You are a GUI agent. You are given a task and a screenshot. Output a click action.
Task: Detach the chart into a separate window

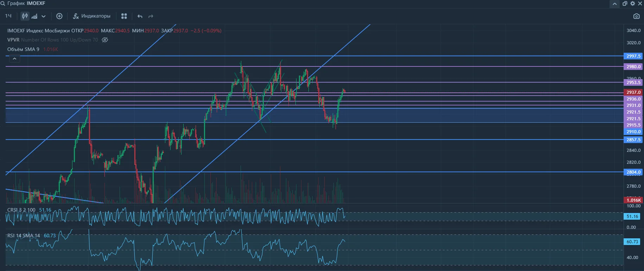click(x=625, y=4)
